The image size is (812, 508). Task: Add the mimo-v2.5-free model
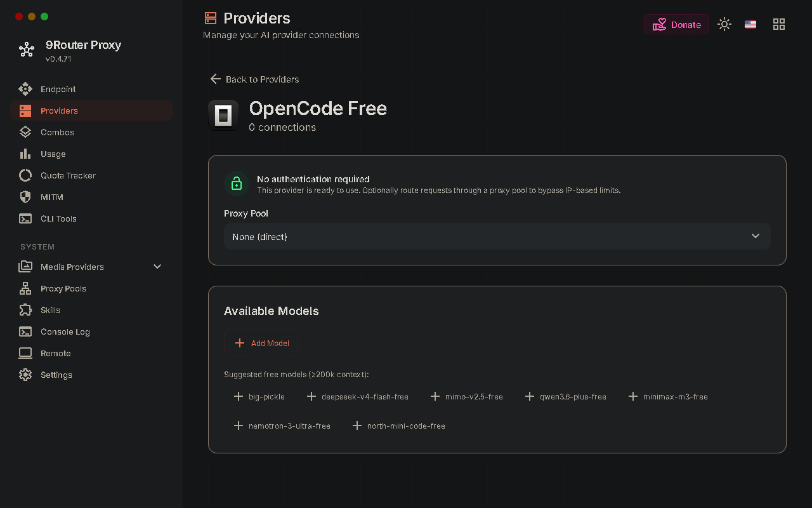point(466,396)
